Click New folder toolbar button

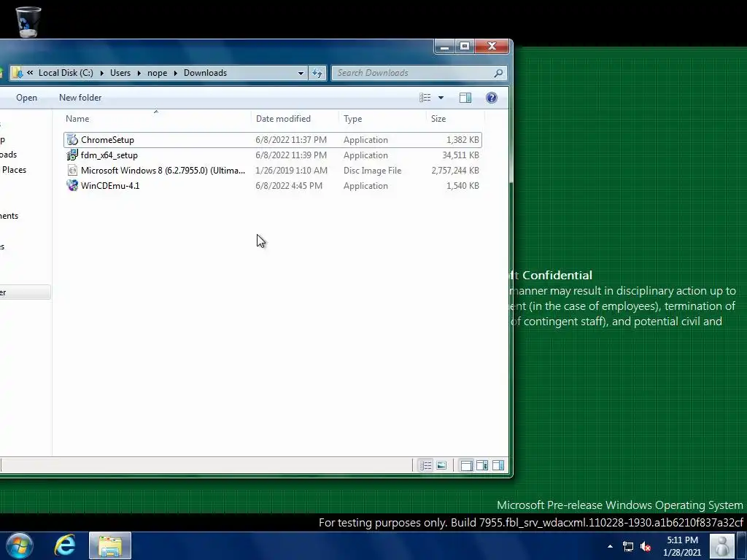click(80, 98)
